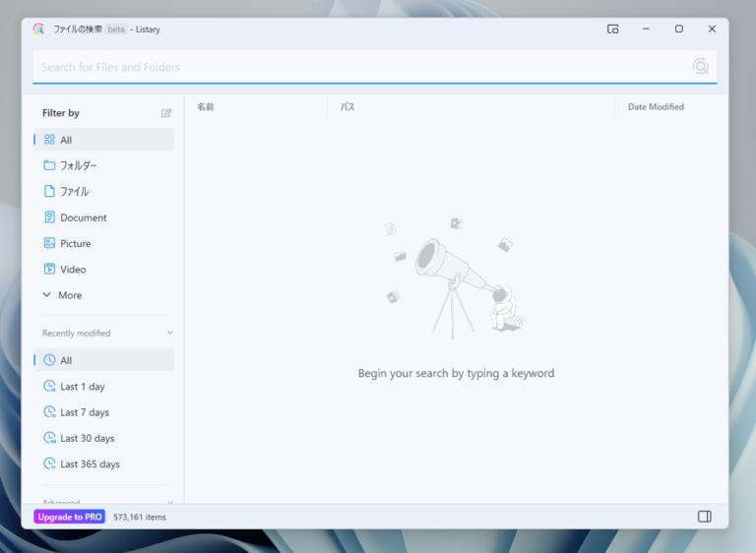
Task: Toggle the preview pane icon in status bar
Action: 704,517
